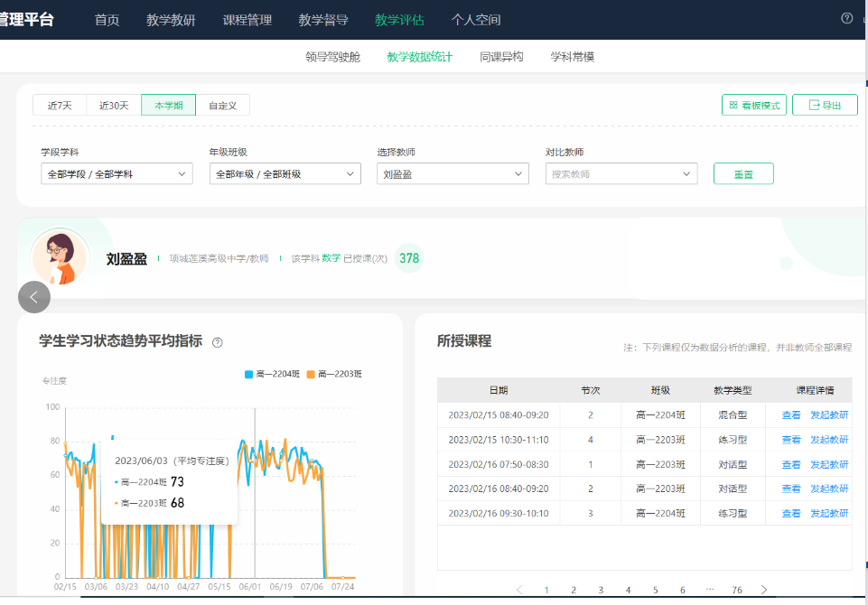Export data with the 导出 button

pos(824,105)
